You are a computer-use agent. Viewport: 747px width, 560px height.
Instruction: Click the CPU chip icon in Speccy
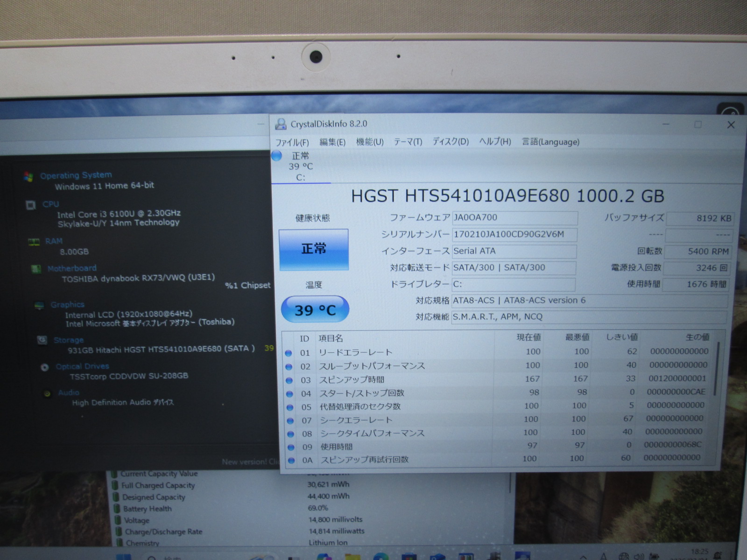point(31,205)
